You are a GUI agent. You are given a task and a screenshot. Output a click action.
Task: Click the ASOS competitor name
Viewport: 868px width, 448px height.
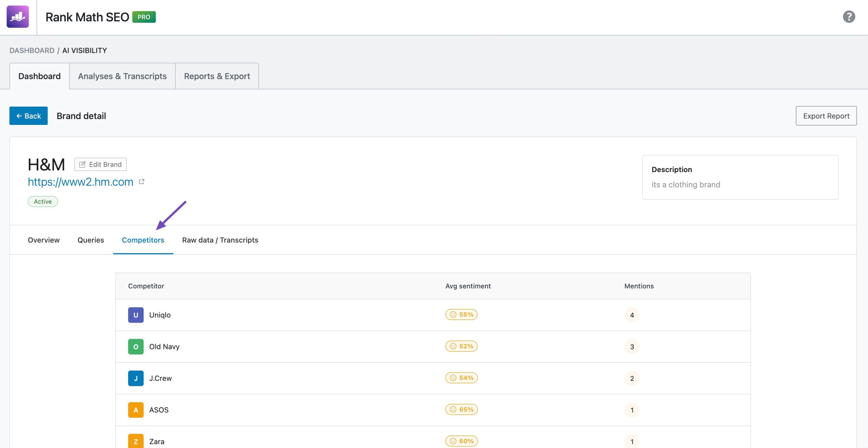159,410
